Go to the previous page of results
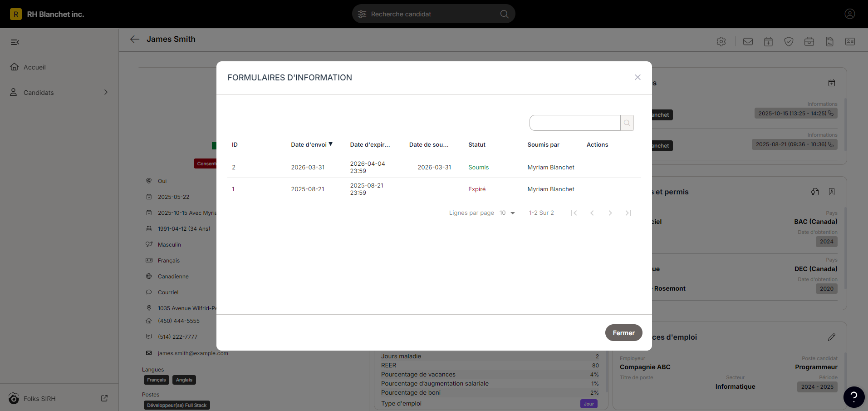 [x=592, y=213]
